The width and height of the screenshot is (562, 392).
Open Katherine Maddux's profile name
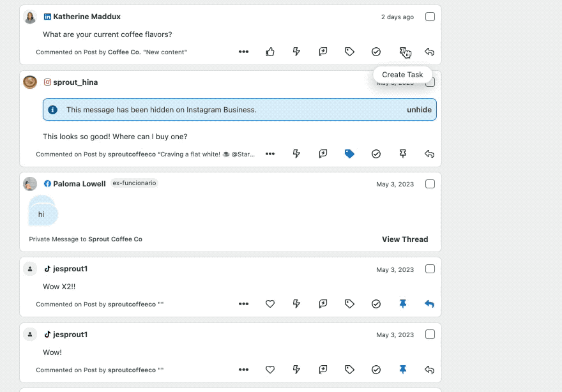pyautogui.click(x=87, y=17)
